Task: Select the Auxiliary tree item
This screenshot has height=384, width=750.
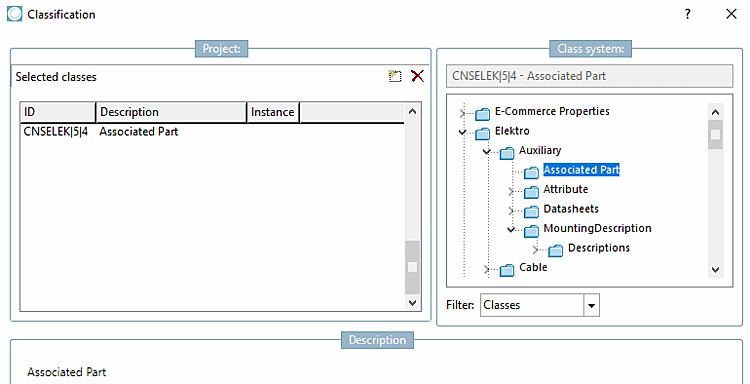Action: [540, 150]
